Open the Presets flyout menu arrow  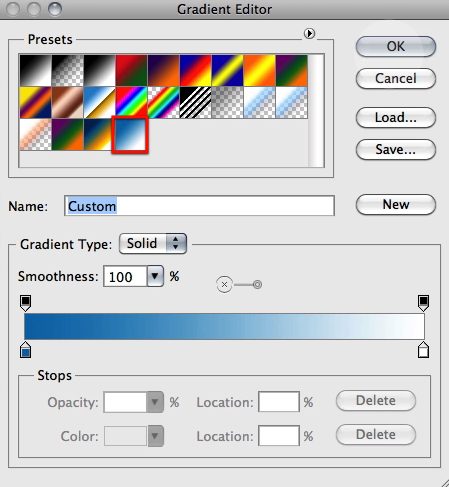click(309, 33)
